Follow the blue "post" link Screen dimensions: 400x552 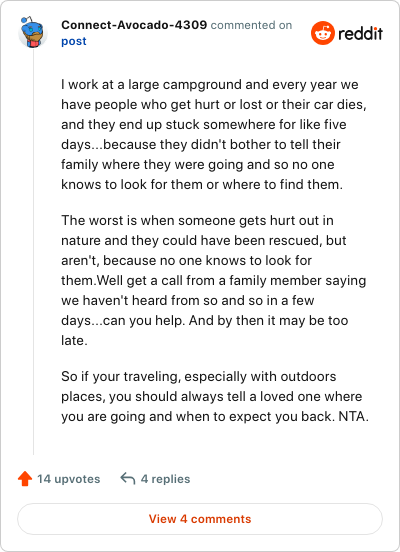tap(74, 41)
